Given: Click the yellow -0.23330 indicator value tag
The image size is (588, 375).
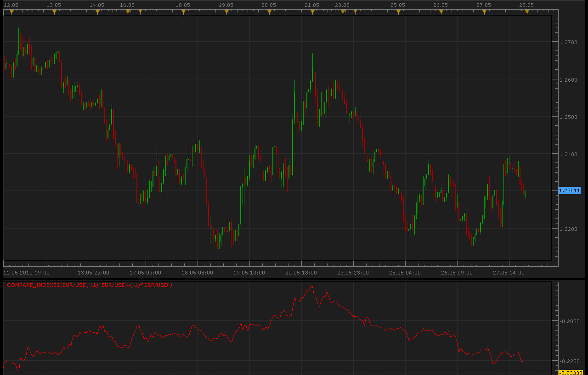Looking at the screenshot, I should (571, 372).
